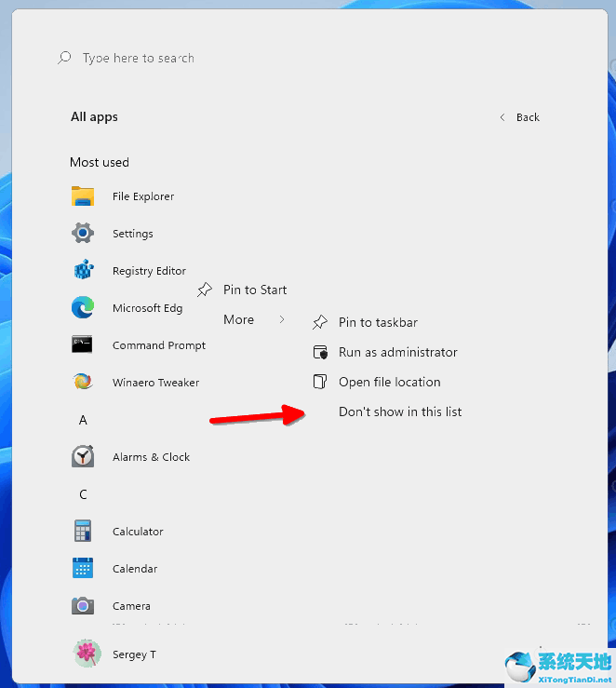Select Don't show in this list

(400, 411)
